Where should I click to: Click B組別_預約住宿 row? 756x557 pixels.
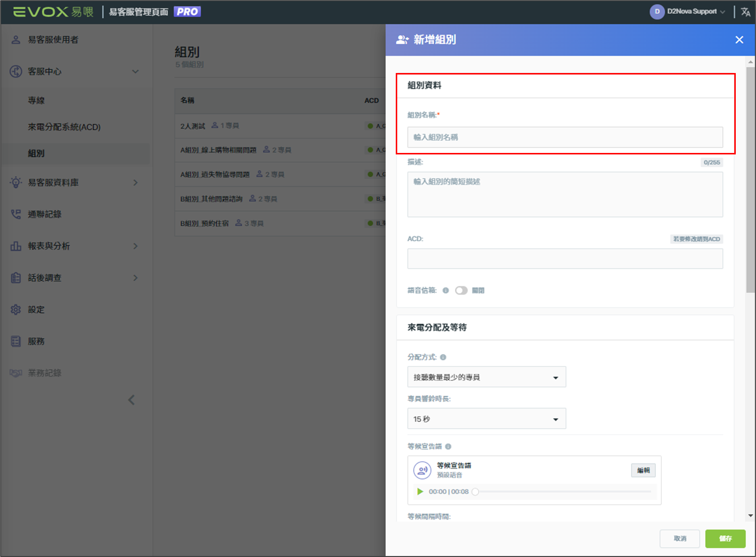280,223
